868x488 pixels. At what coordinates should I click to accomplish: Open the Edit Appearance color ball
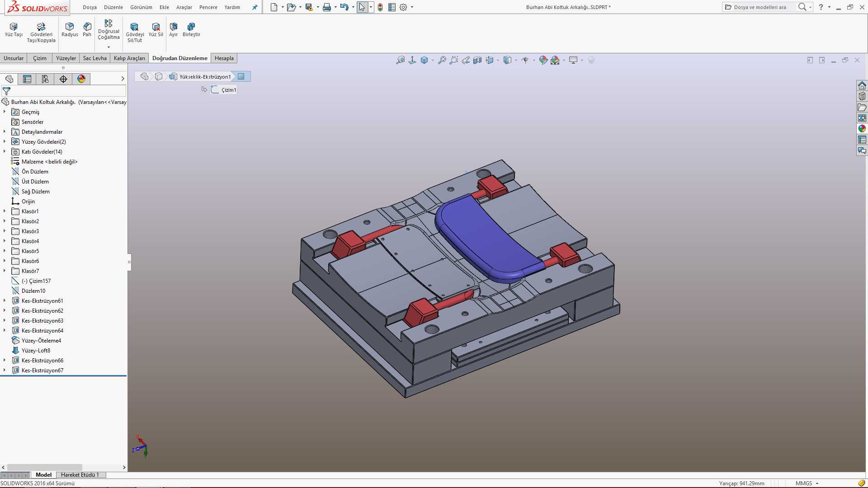coord(543,60)
